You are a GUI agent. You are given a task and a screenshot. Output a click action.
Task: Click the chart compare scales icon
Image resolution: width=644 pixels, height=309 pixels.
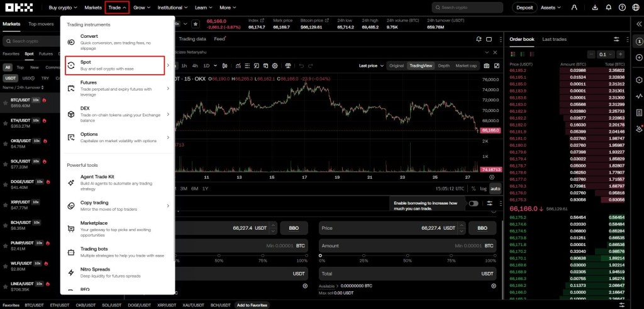(x=288, y=65)
